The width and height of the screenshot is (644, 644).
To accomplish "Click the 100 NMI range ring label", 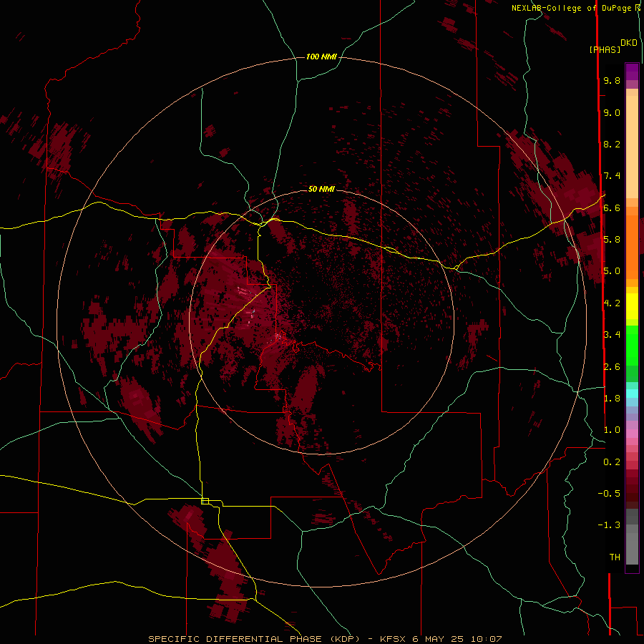I will point(321,57).
